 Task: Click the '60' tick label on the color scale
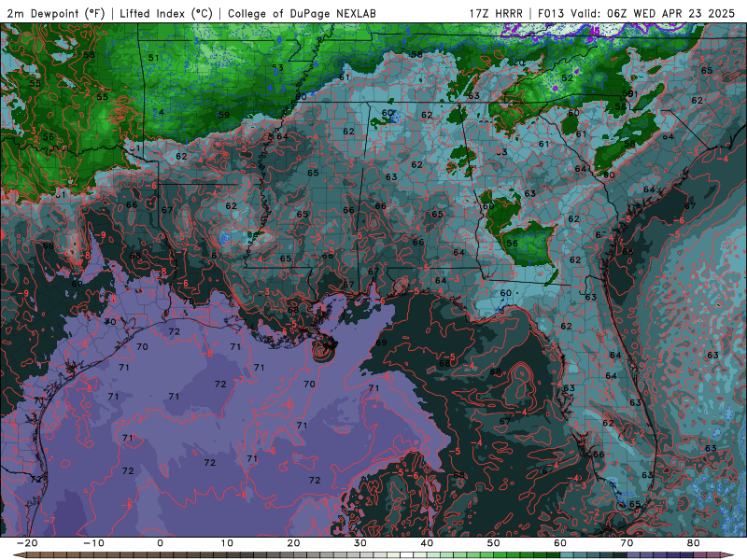tap(560, 543)
